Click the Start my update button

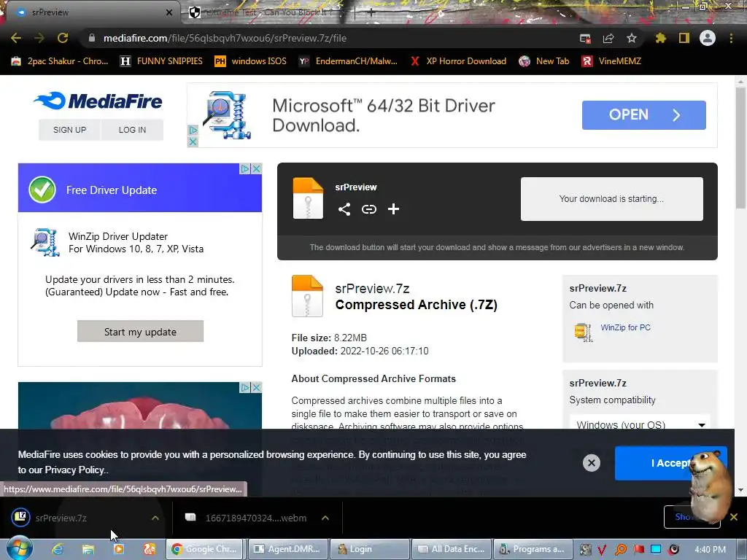140,332
